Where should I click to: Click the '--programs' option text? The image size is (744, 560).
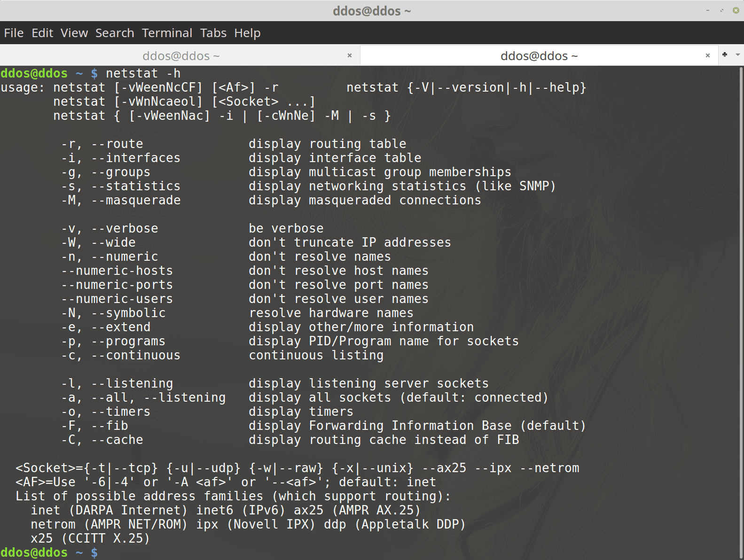pos(128,341)
